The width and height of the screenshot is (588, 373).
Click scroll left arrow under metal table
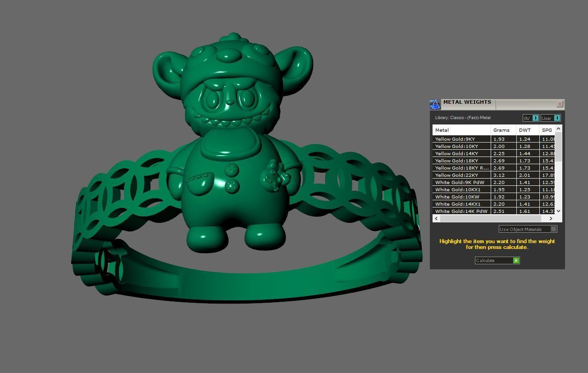(436, 218)
